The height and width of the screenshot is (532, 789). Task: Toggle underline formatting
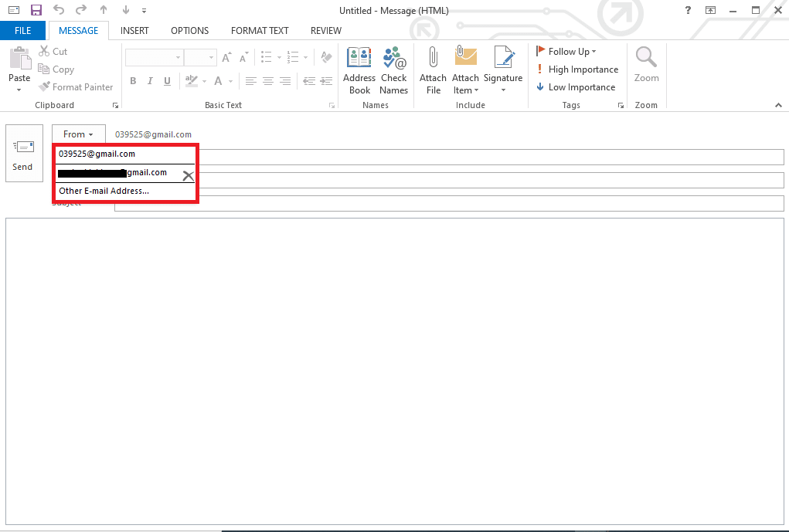coord(167,80)
